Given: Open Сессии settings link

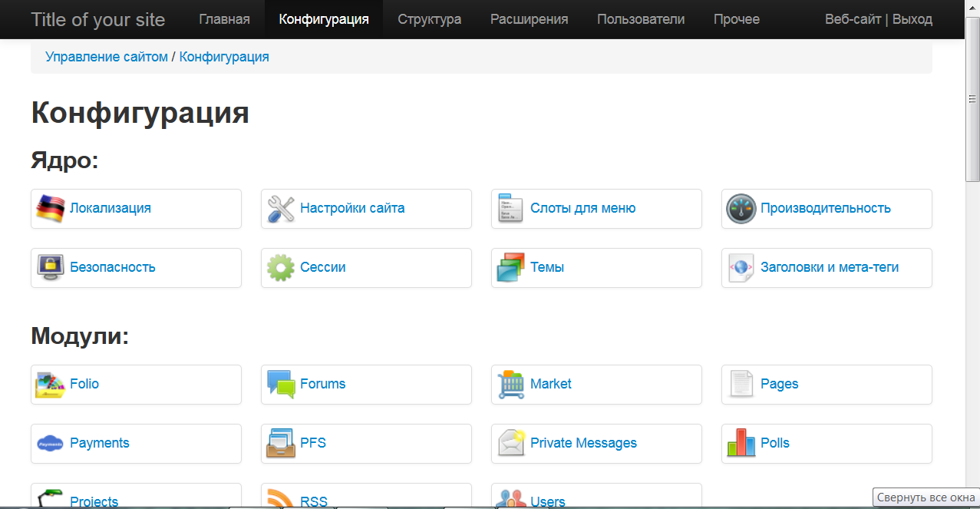Looking at the screenshot, I should (323, 267).
